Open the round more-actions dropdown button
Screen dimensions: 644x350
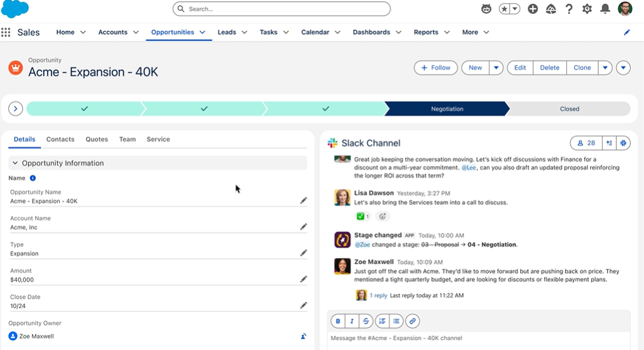pos(623,68)
